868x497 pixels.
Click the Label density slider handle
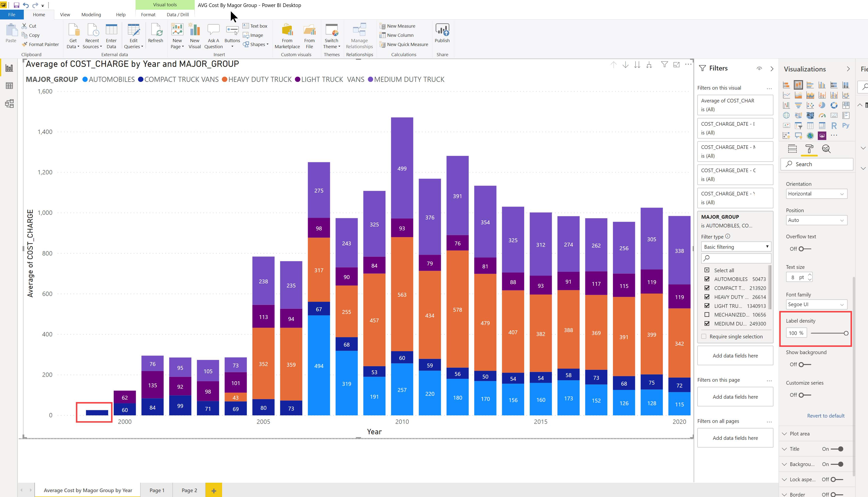pos(846,333)
